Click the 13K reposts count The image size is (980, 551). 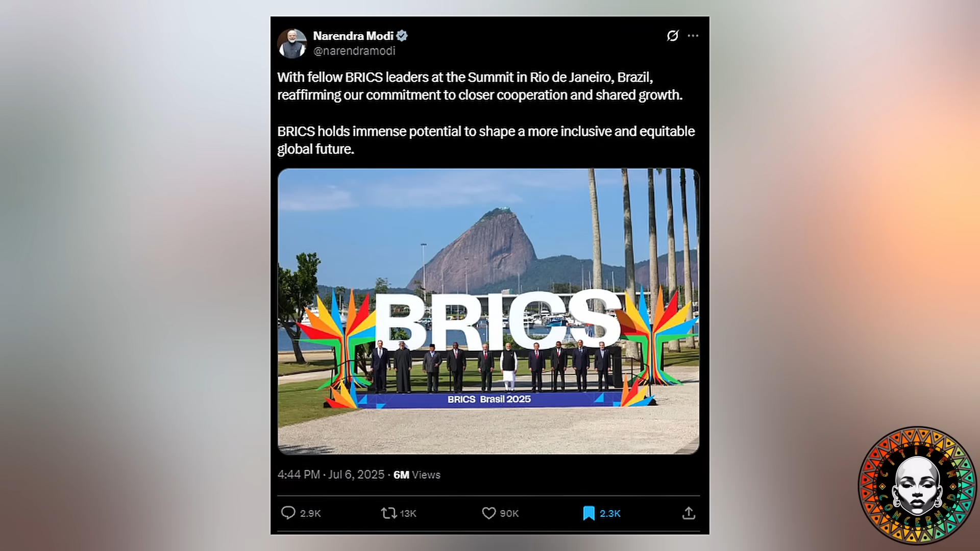408,513
